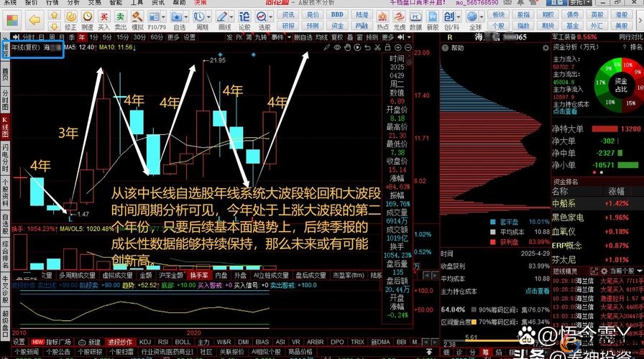This screenshot has width=644, height=359.
Task: Click the 基金 funds button
Action: pyautogui.click(x=573, y=25)
